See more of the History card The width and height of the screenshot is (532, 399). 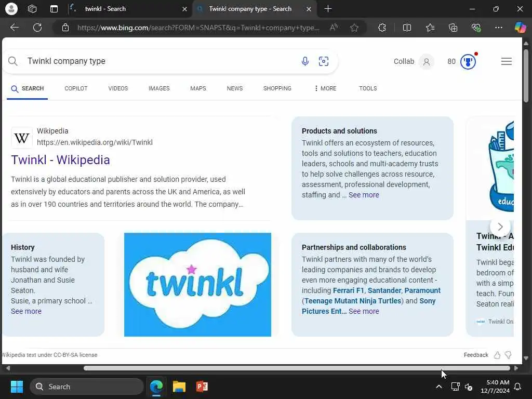[26, 311]
